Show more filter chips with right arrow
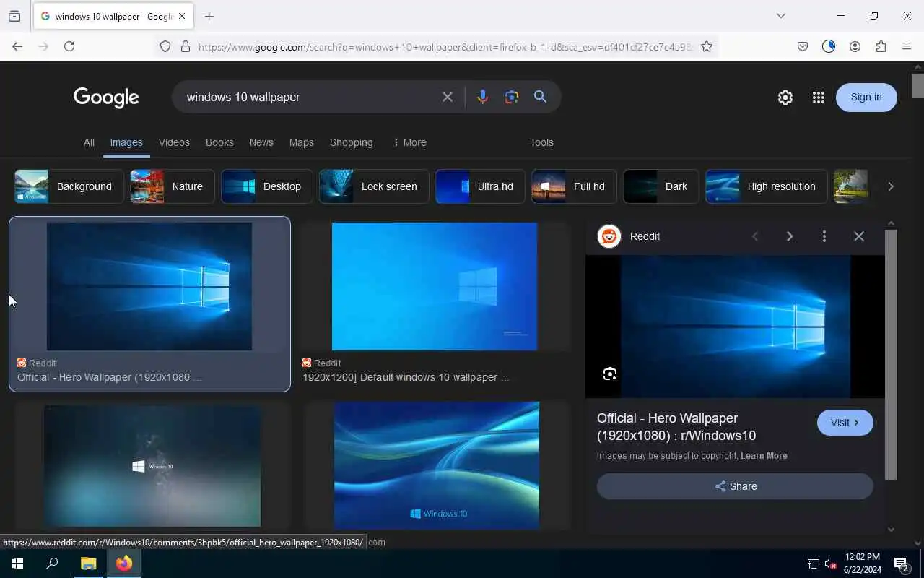The image size is (924, 578). tap(891, 186)
